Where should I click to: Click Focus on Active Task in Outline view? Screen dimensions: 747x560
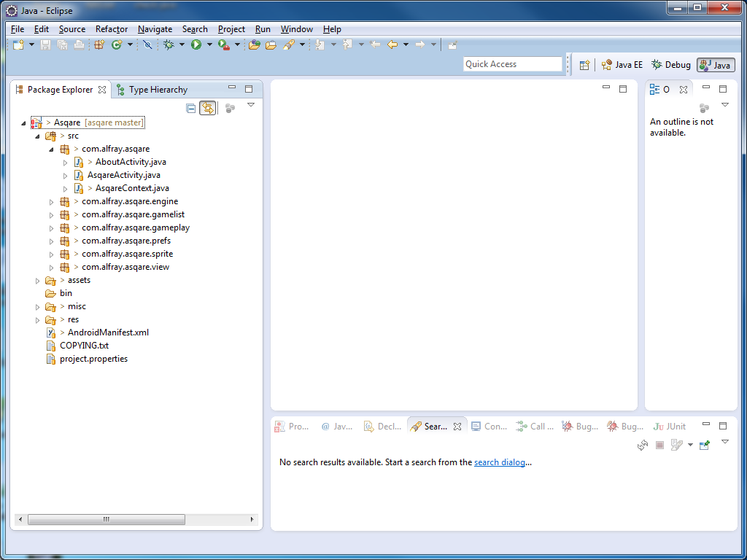click(704, 109)
